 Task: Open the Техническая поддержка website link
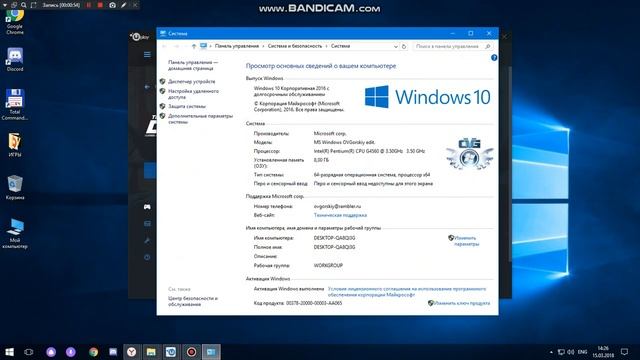click(340, 215)
